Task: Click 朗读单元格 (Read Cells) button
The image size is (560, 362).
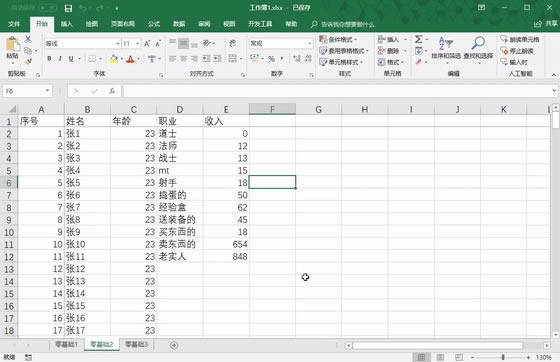Action: (520, 39)
